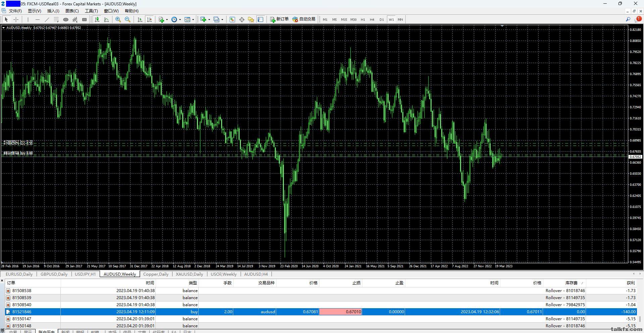644x333 pixels.
Task: Sort history by 订单 column header
Action: point(33,283)
